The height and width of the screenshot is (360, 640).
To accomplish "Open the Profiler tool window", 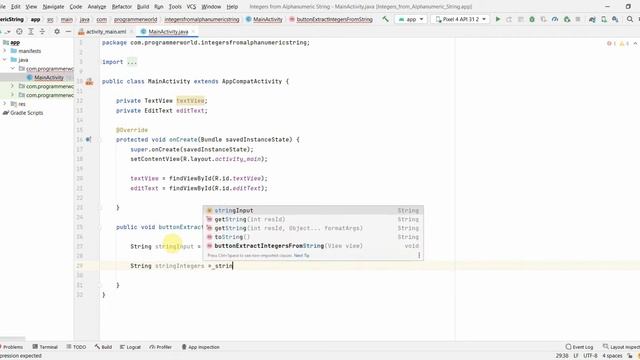I will [x=160, y=347].
